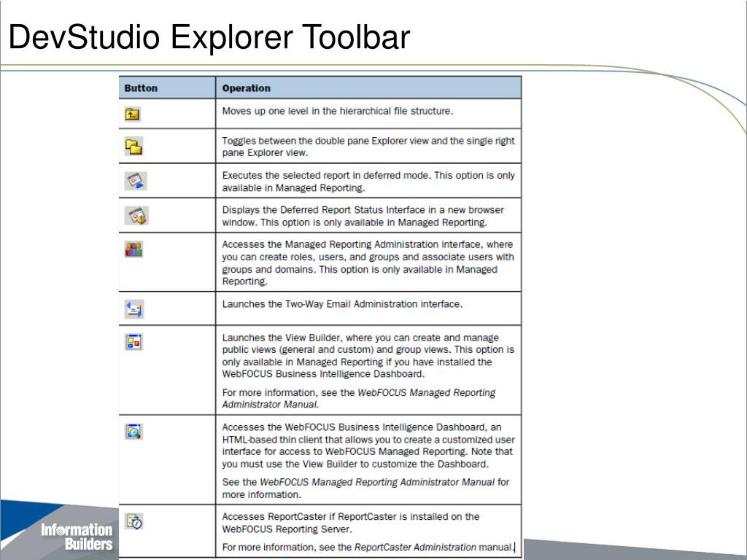Click the Managed Reporting Administration people icon

point(134,249)
